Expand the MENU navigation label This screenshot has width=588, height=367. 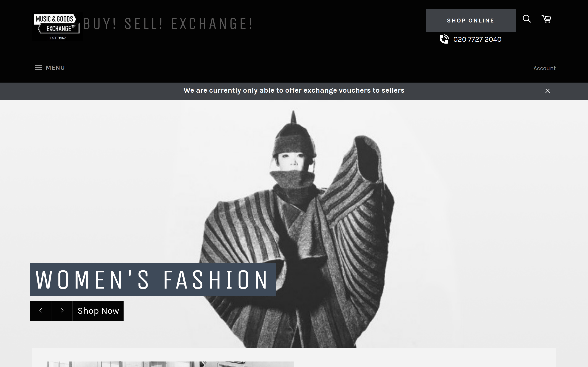coord(55,68)
